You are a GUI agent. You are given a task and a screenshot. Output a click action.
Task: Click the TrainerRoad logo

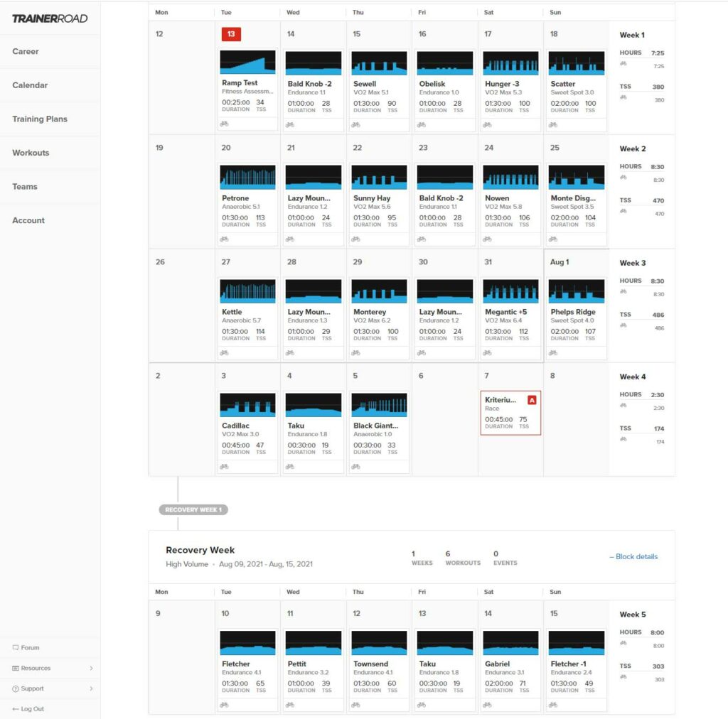[x=50, y=18]
